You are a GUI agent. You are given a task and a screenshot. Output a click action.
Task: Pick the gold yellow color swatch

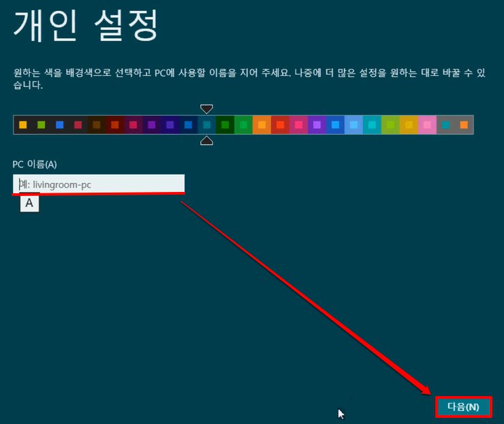(409, 125)
